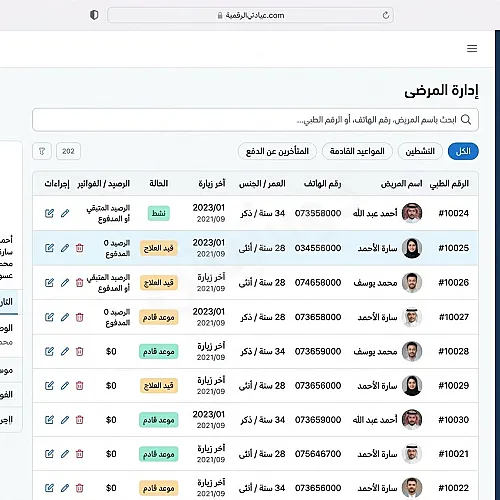Image resolution: width=500 pixels, height=500 pixels.
Task: Click open-record icon for patient #10024
Action: 49,213
